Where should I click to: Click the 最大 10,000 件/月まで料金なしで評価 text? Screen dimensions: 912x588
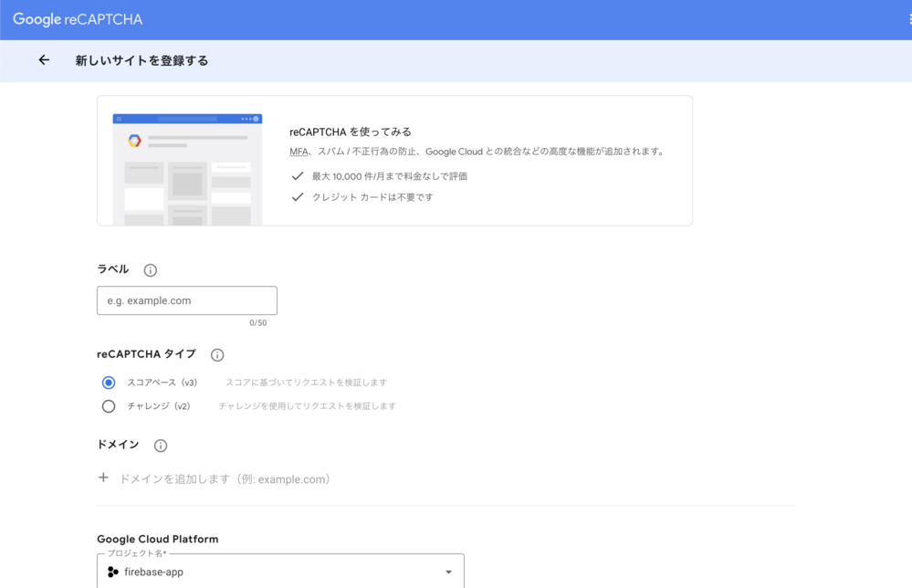pos(390,176)
